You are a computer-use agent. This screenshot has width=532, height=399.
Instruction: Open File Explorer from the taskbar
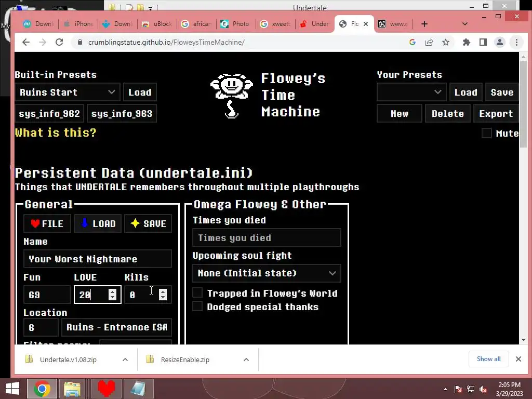click(x=72, y=389)
